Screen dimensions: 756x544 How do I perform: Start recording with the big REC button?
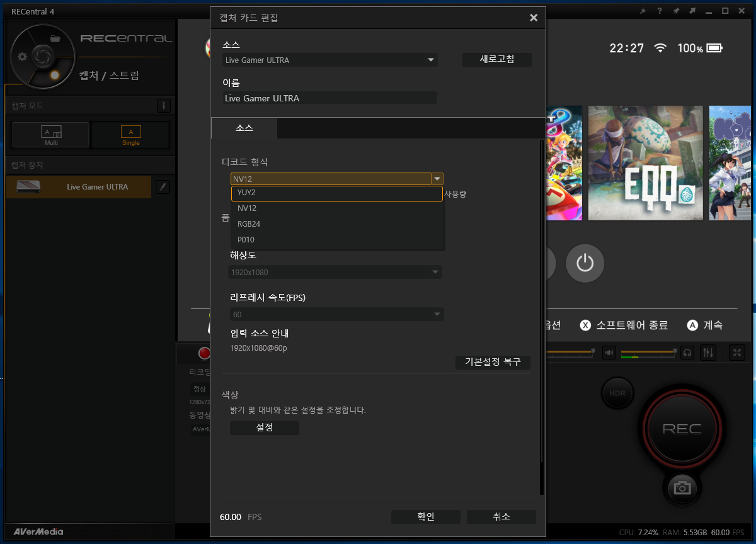tap(682, 429)
